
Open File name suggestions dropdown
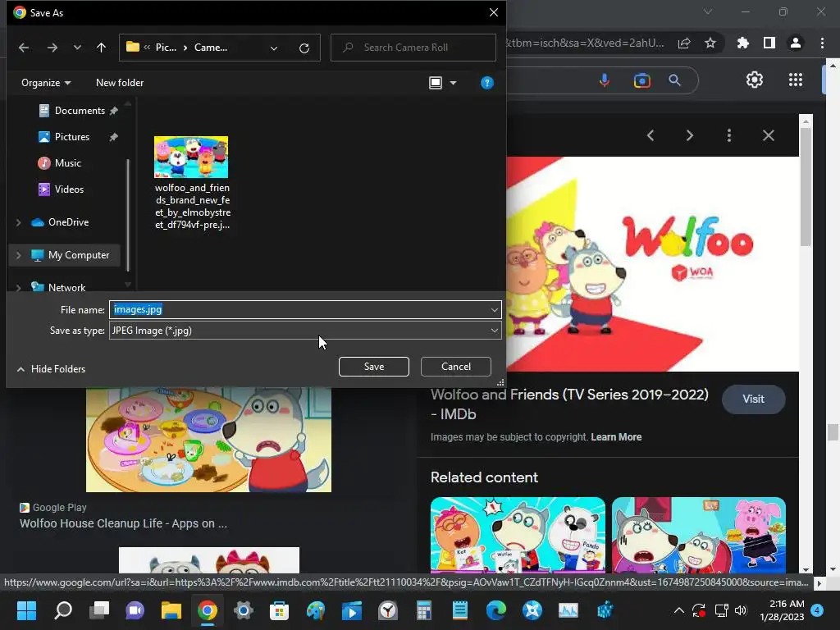point(494,309)
